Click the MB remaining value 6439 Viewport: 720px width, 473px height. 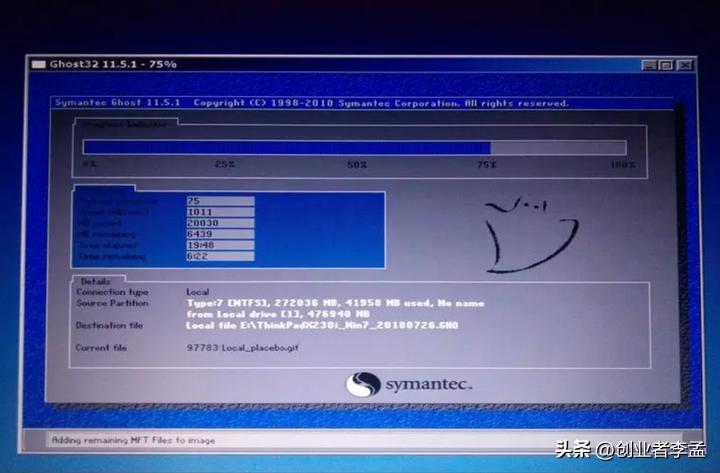point(220,234)
